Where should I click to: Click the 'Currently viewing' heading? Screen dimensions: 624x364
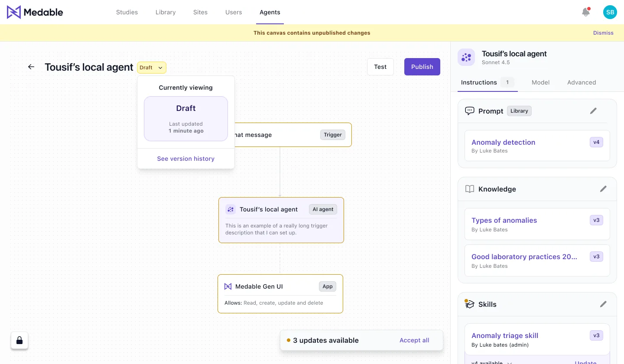pyautogui.click(x=186, y=88)
